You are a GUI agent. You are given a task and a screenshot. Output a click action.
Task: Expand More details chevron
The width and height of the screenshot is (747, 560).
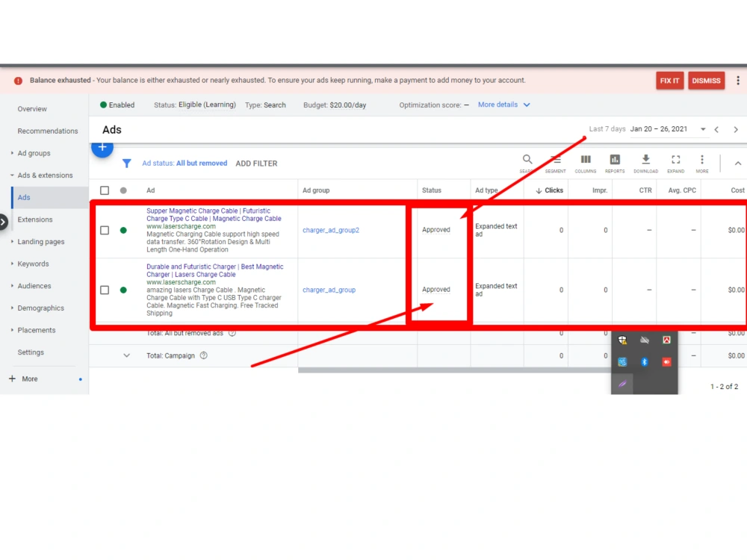[527, 105]
